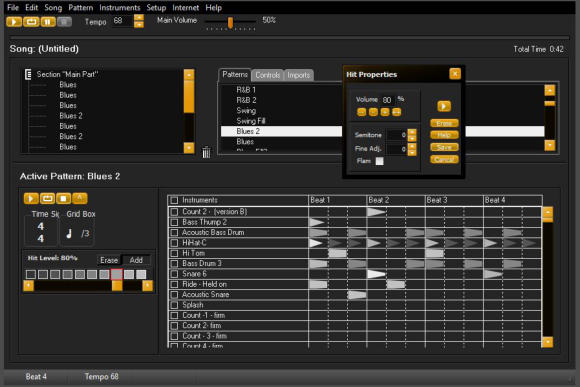Pause the song using the top toolbar
The width and height of the screenshot is (580, 387).
[x=48, y=22]
